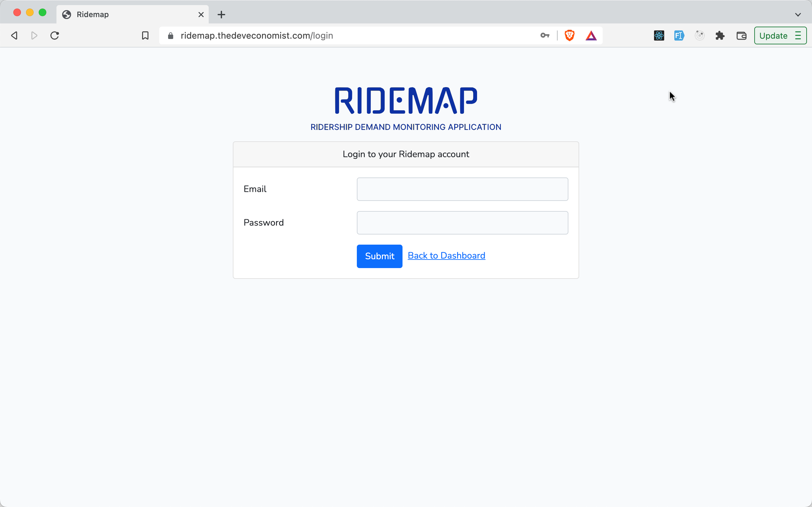This screenshot has width=812, height=507.
Task: Click the green Update browser button
Action: click(773, 35)
